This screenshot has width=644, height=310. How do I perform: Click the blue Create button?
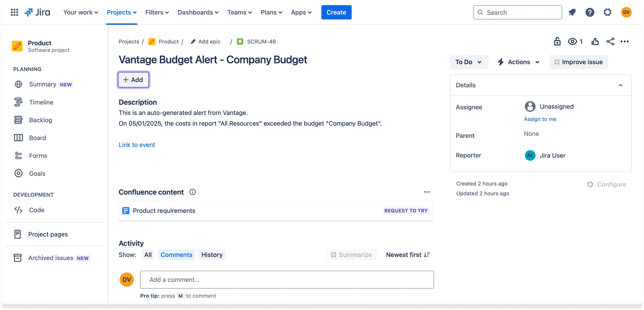pyautogui.click(x=336, y=13)
